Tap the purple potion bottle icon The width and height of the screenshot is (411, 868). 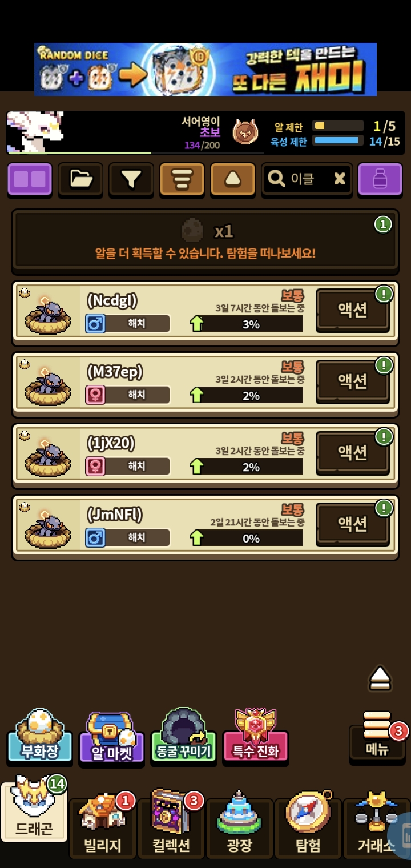pyautogui.click(x=380, y=180)
